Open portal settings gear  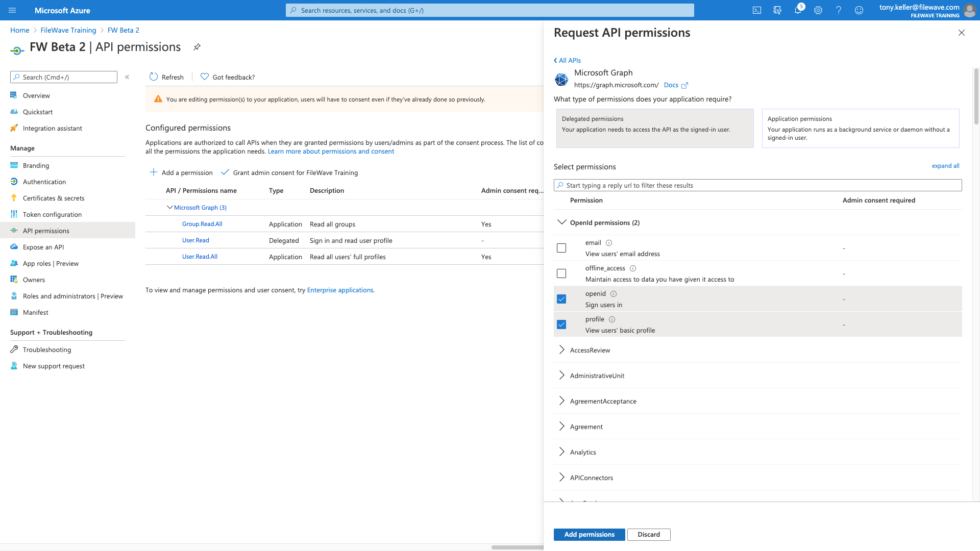click(818, 10)
